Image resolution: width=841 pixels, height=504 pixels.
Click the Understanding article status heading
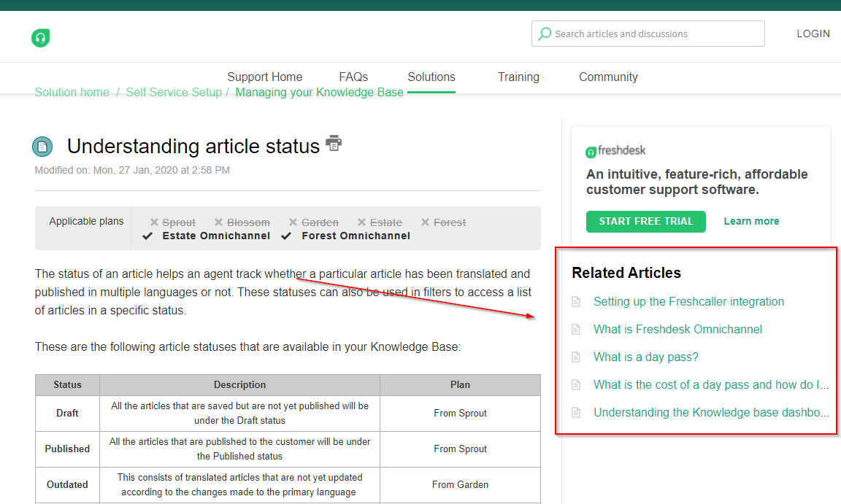193,146
